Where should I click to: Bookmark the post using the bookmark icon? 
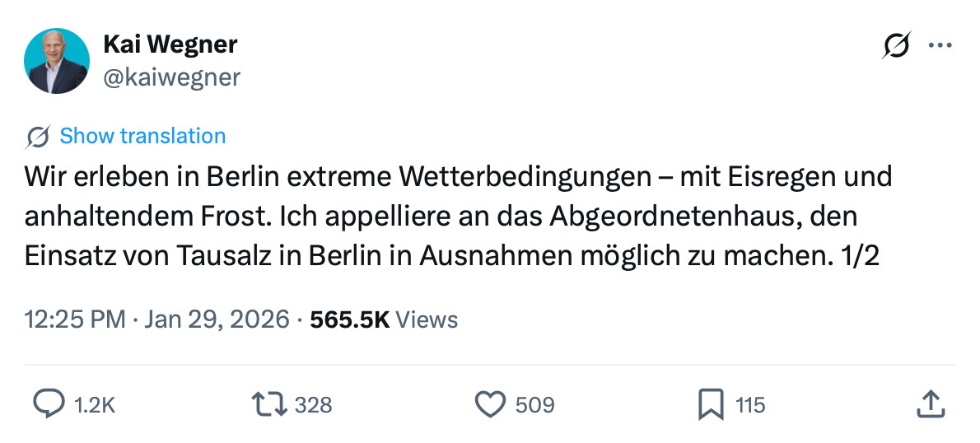pos(710,404)
